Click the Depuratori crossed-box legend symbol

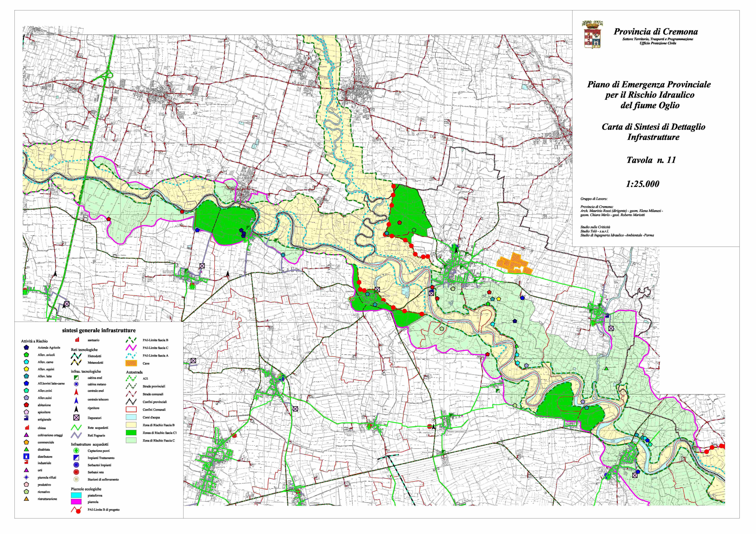pos(76,418)
